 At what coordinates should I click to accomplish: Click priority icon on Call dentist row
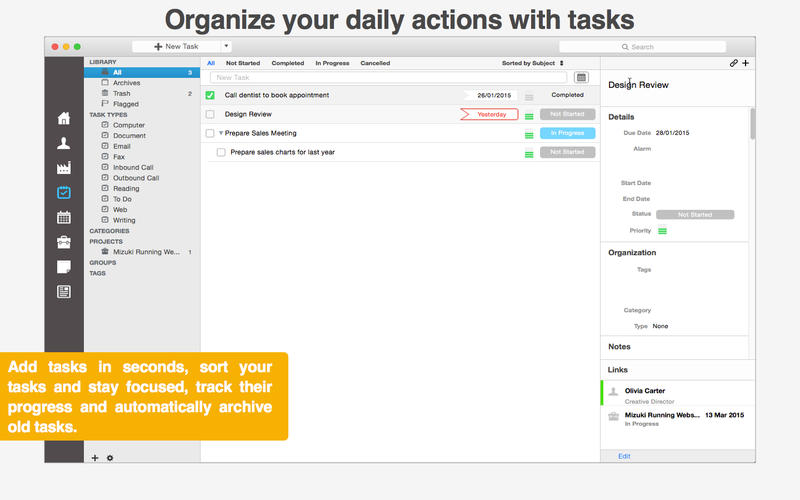(x=529, y=96)
